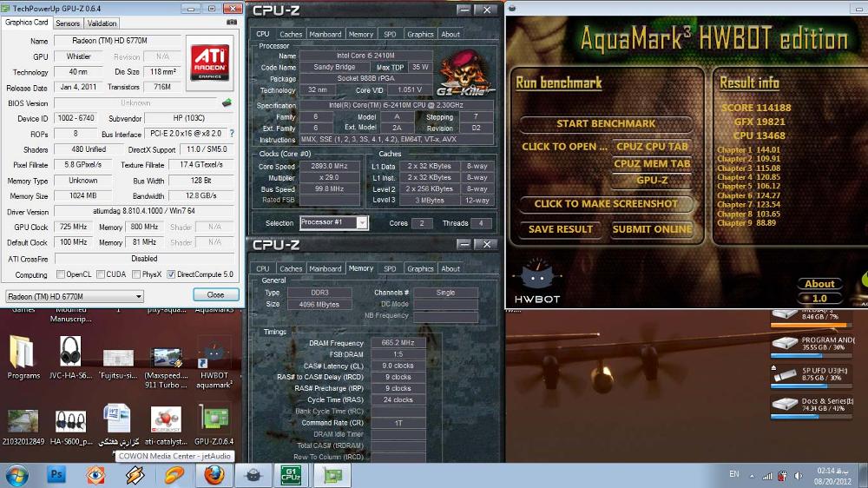Open Graphics tab in lower CPU-Z window
The image size is (868, 488).
point(420,268)
